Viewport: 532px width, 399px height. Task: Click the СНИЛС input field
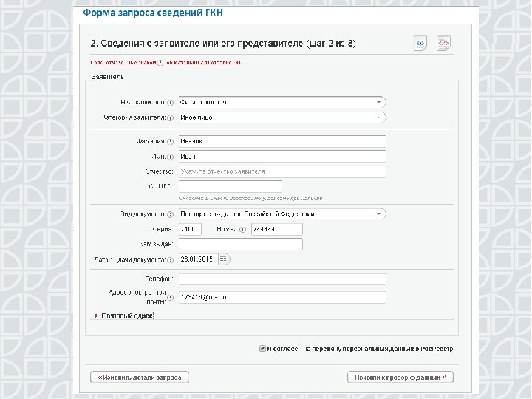230,186
